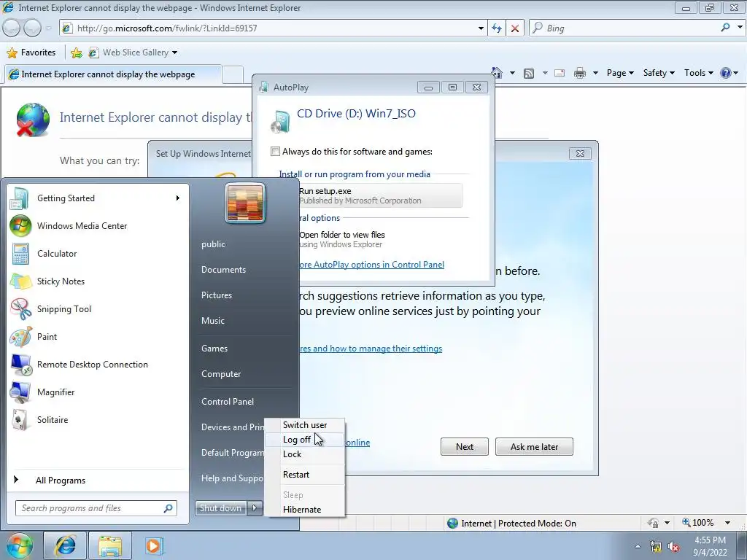This screenshot has width=747, height=560.
Task: Launch Windows Media Center
Action: [x=98, y=226]
